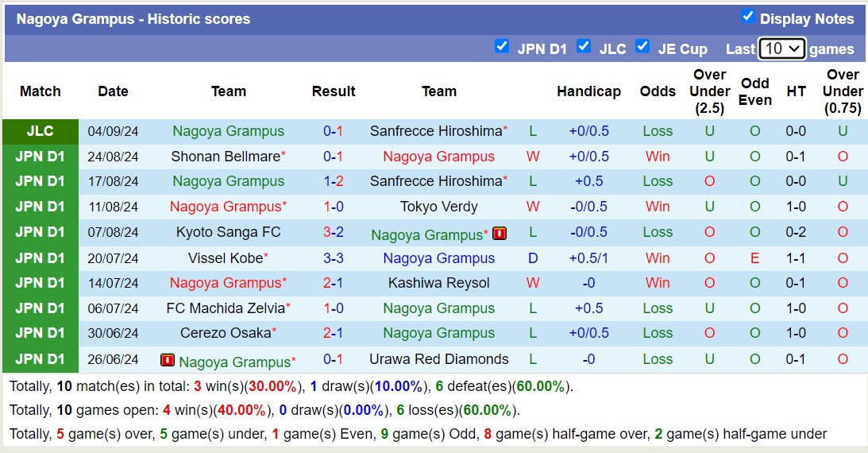Image resolution: width=868 pixels, height=453 pixels.
Task: Click handicap +0.5/1 in Vissel Kobe row
Action: coord(588,258)
